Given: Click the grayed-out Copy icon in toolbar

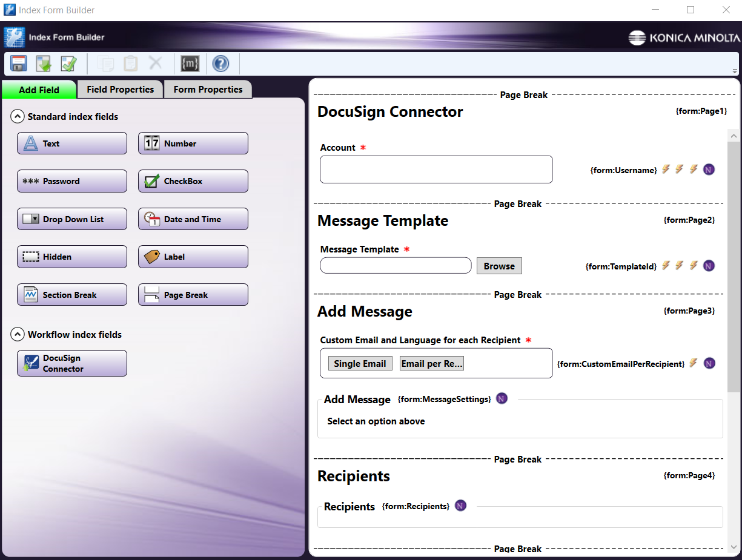Looking at the screenshot, I should (x=106, y=64).
